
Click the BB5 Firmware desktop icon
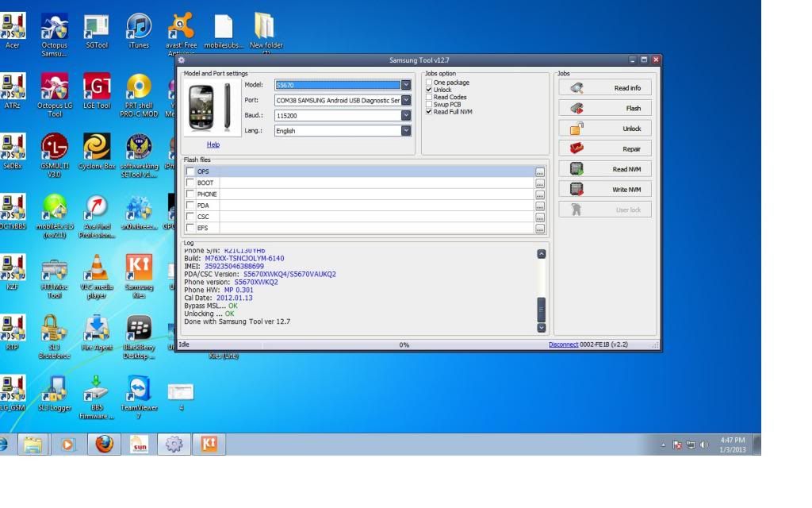97,397
